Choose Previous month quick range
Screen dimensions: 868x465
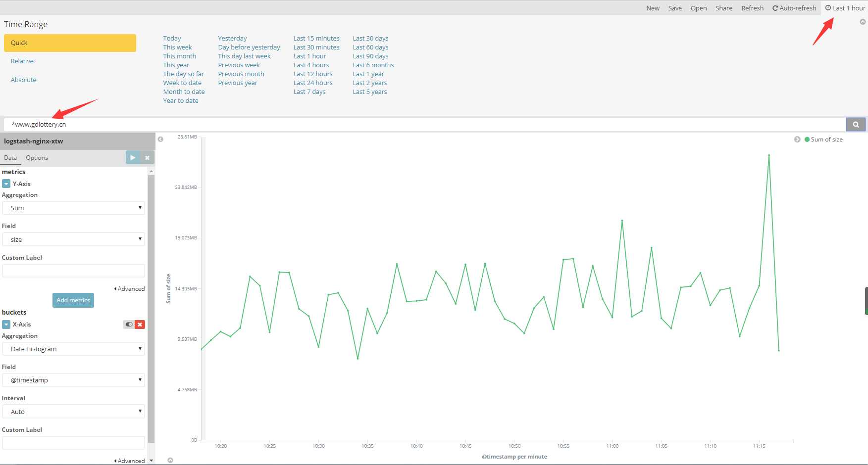click(x=241, y=74)
